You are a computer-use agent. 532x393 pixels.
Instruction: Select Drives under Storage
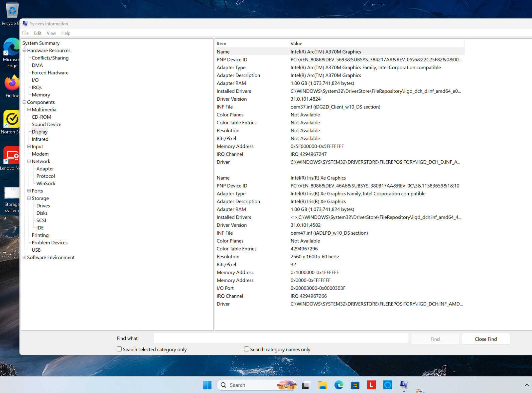tap(43, 205)
